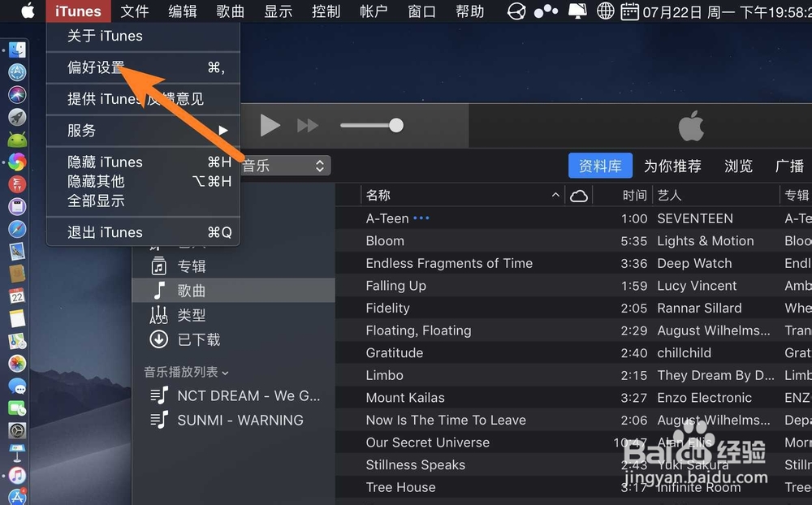Click the 名称 column sort arrow
812x505 pixels.
tap(555, 195)
